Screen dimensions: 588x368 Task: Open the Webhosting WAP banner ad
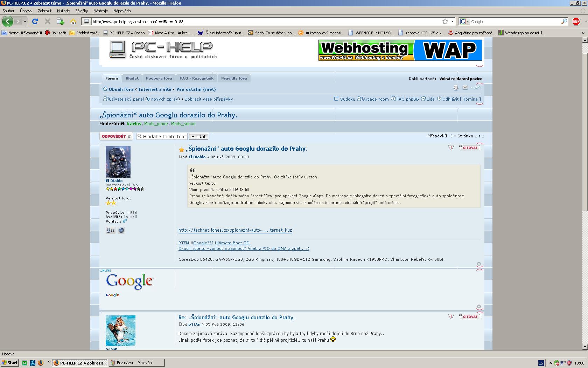400,50
